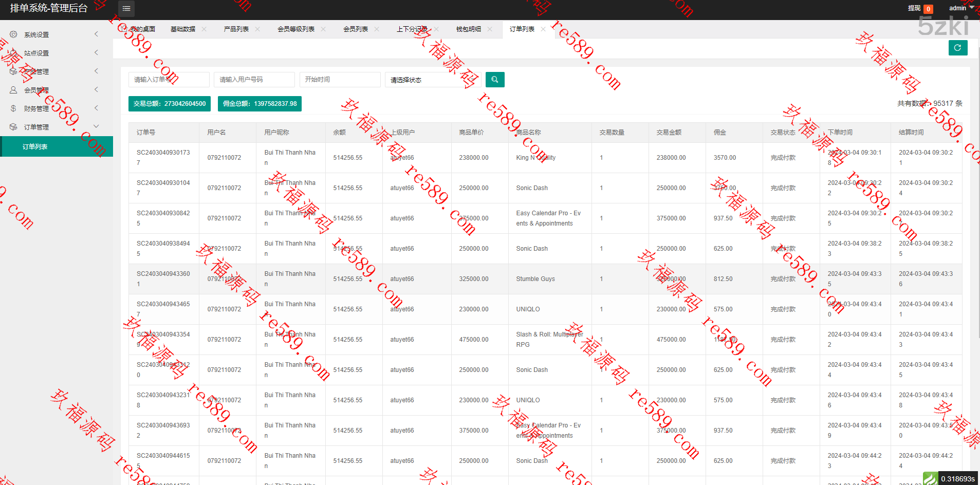Click the green refresh icon button
Viewport: 980px width, 485px height.
[x=957, y=48]
